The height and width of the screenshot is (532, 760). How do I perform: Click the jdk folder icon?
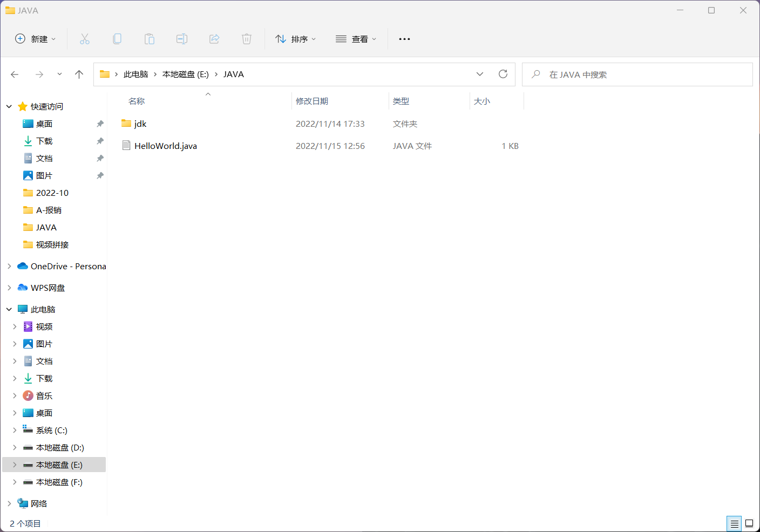(126, 124)
